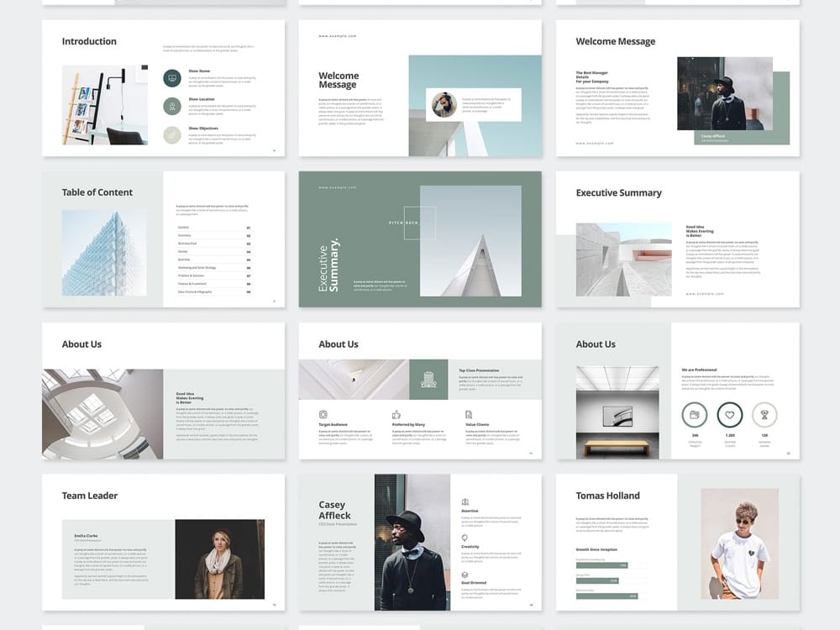This screenshot has width=840, height=630.
Task: Click the Assertive icon on Casey Affleck slide
Action: click(x=465, y=502)
